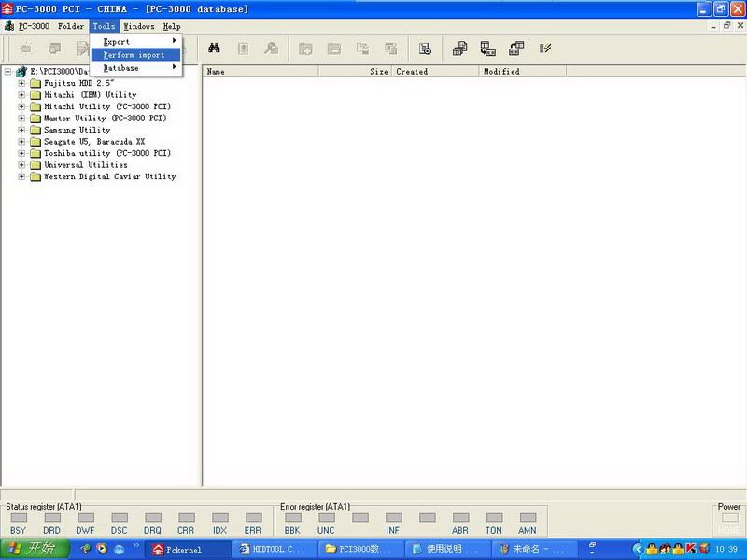Image resolution: width=747 pixels, height=560 pixels.
Task: Click the DRQ status register label
Action: tap(152, 530)
